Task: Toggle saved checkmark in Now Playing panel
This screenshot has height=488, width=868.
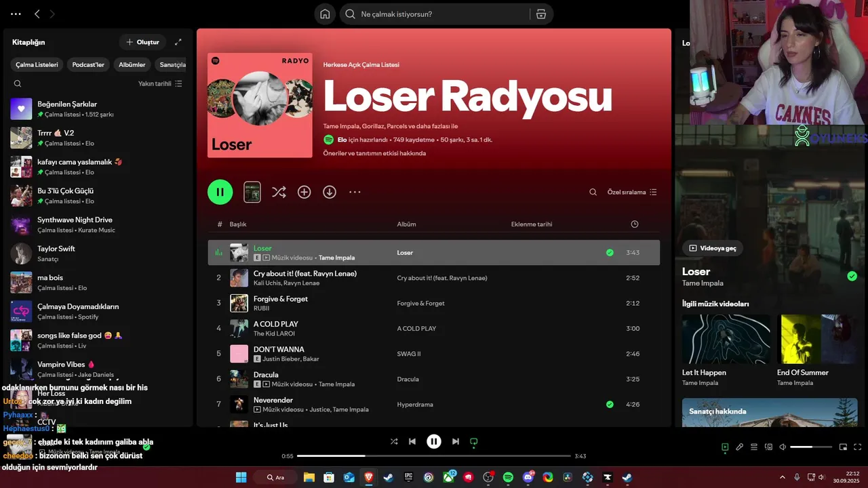Action: pyautogui.click(x=852, y=276)
